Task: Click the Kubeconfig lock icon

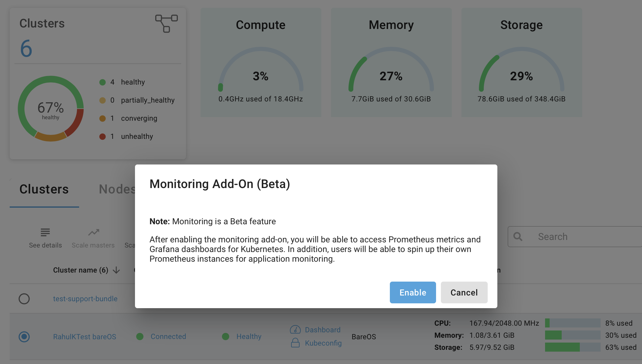Action: (x=295, y=343)
